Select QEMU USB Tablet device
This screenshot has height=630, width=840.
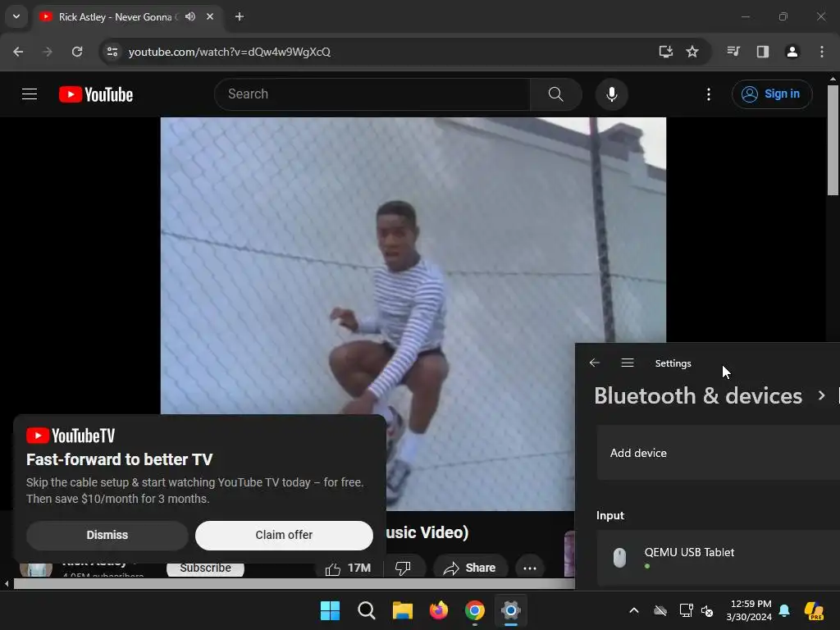(x=718, y=558)
